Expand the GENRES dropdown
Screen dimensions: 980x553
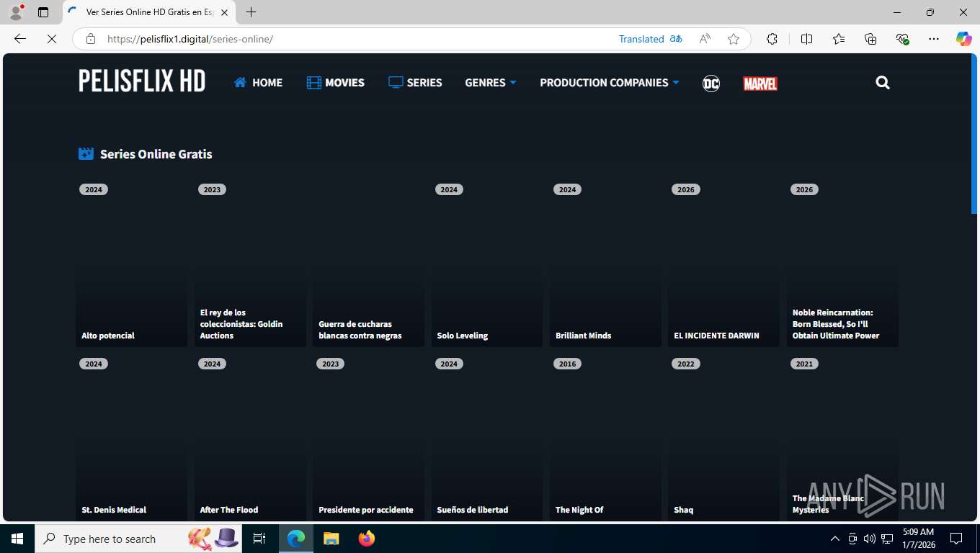coord(491,83)
